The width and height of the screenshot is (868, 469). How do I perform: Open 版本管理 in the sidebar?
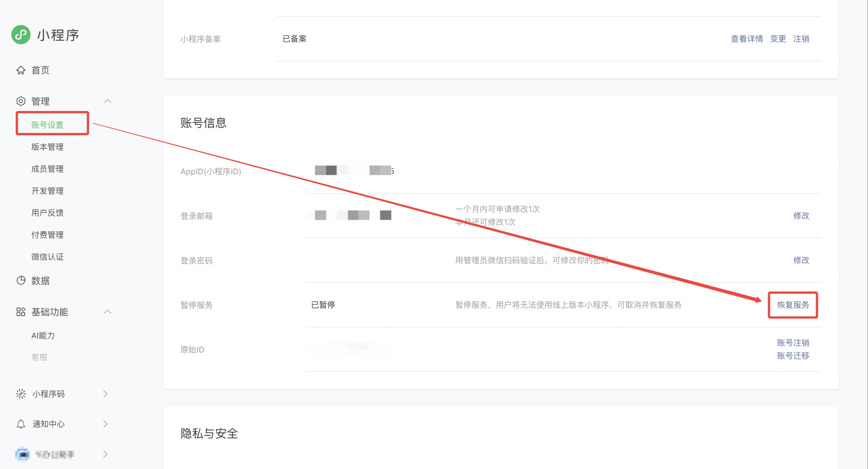click(47, 147)
